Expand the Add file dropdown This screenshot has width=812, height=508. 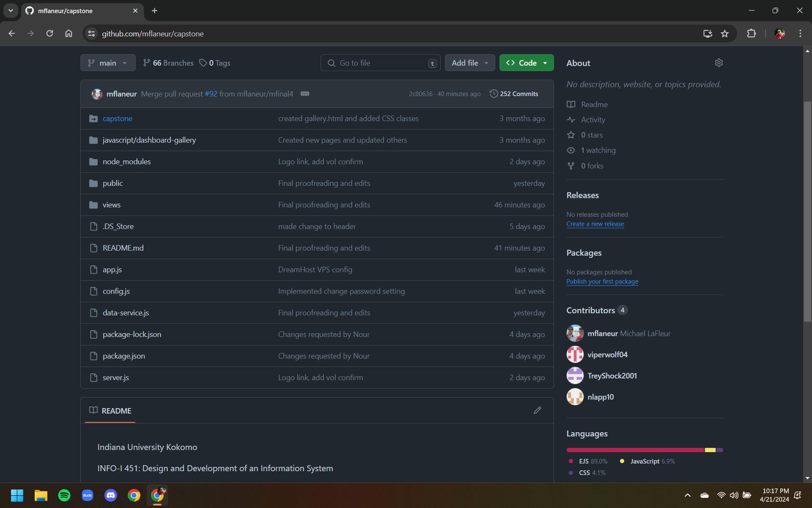point(469,63)
